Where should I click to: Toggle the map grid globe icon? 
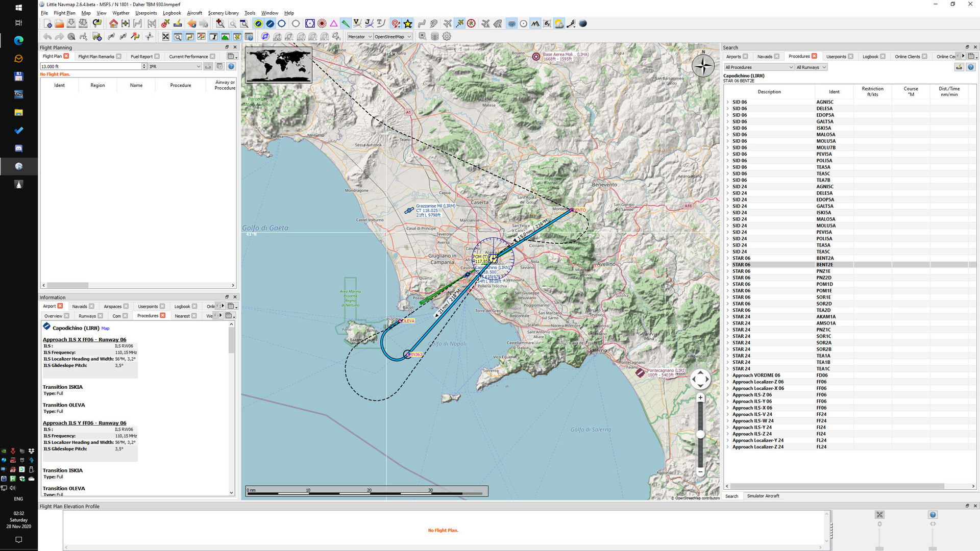tap(511, 23)
